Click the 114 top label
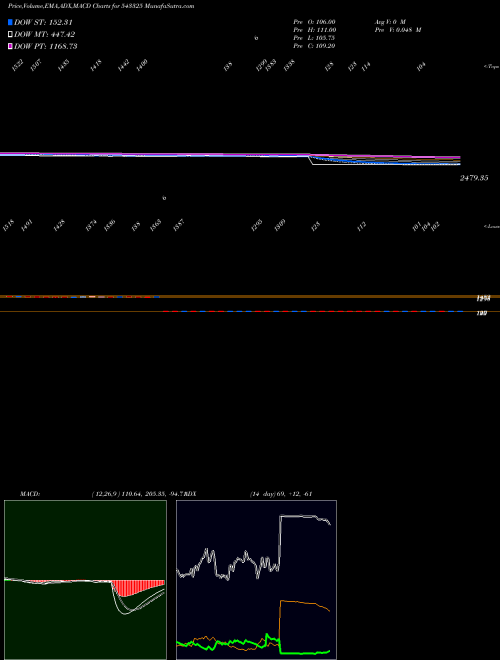 [x=366, y=66]
